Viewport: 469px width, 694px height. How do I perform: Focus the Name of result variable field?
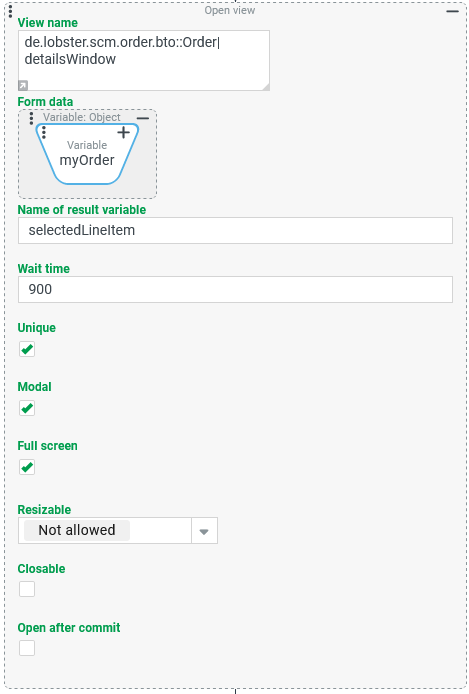point(235,230)
